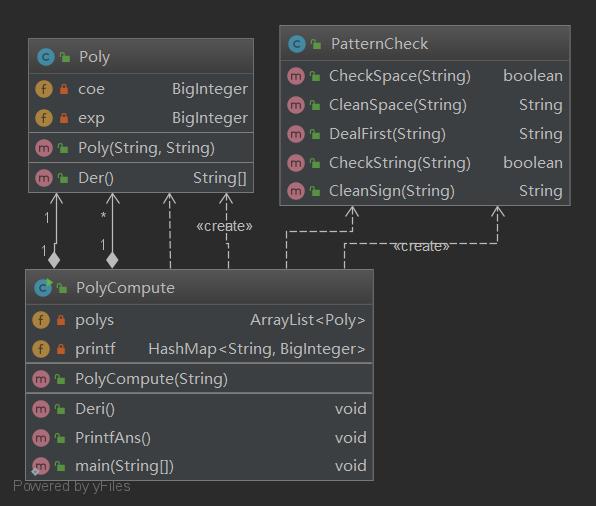Viewport: 596px width, 506px height.
Task: Click the public visibility icon of PatternCheck class
Action: pyautogui.click(x=316, y=44)
